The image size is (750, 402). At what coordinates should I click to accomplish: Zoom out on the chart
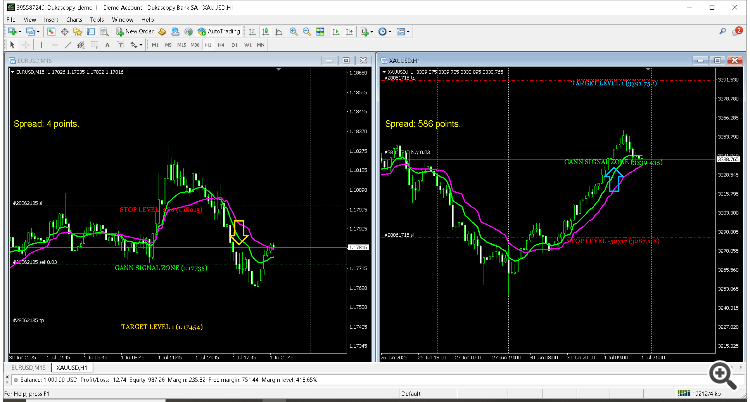point(307,32)
